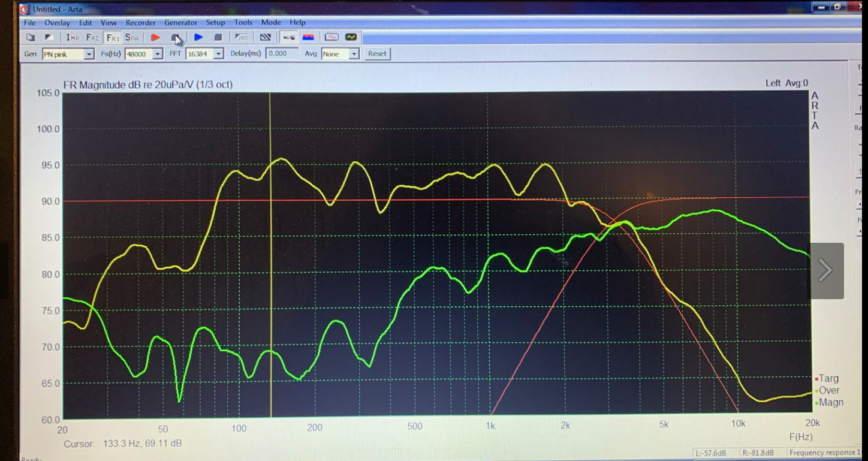Click the R:-81.8dB level indicator in status bar
Viewport: 868px width, 461px height.
click(758, 453)
